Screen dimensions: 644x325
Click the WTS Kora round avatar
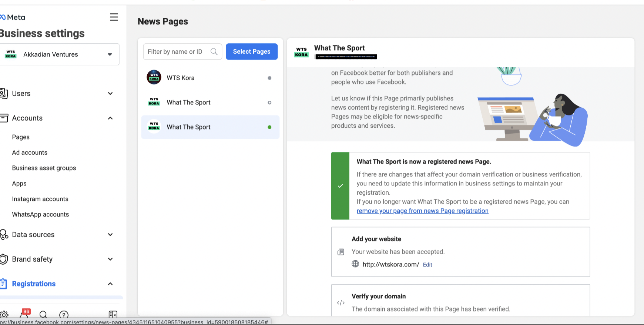point(154,77)
